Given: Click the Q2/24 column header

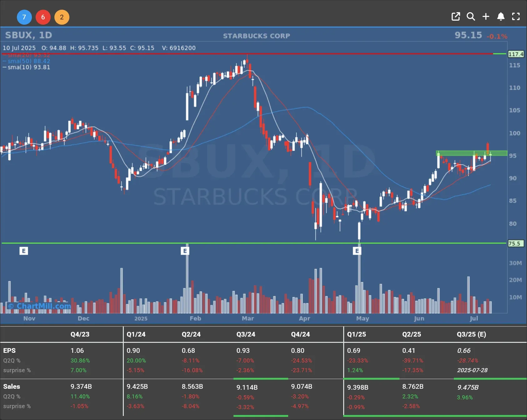Looking at the screenshot, I should 191,334.
